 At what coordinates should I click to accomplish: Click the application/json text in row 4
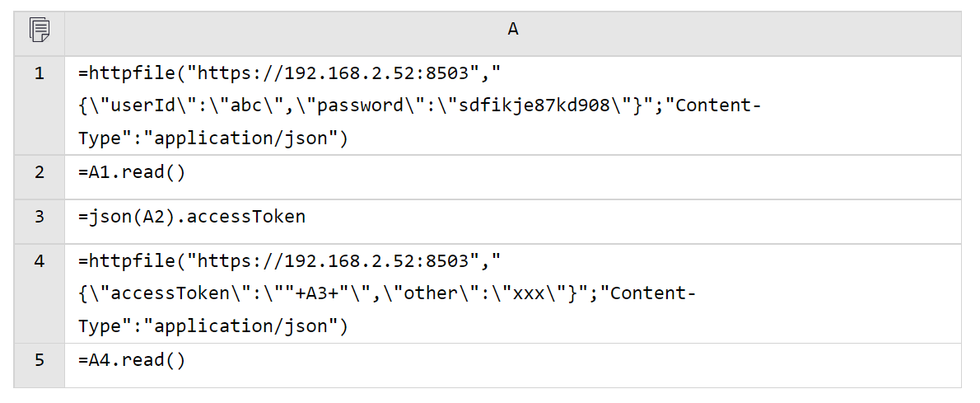[x=240, y=327]
